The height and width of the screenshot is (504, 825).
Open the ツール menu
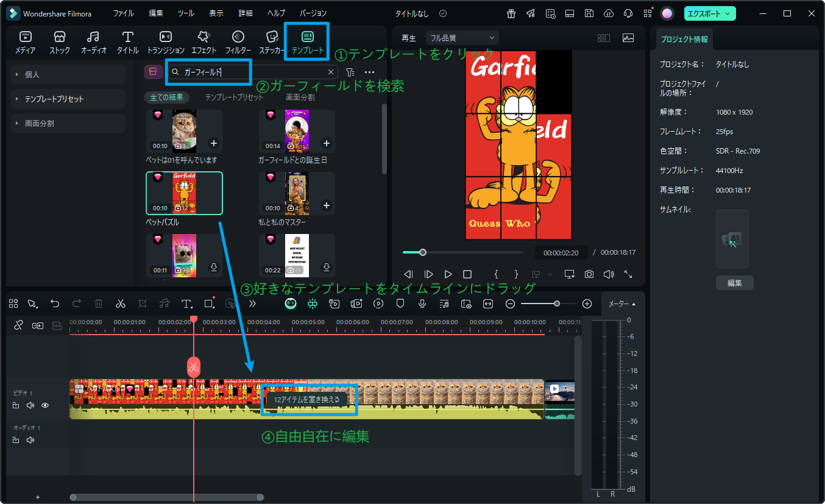coord(186,13)
